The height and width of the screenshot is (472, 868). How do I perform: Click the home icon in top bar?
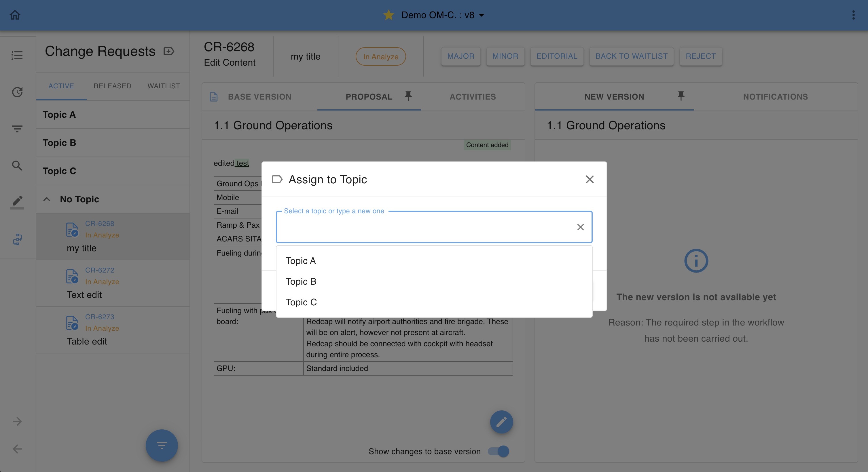[15, 15]
